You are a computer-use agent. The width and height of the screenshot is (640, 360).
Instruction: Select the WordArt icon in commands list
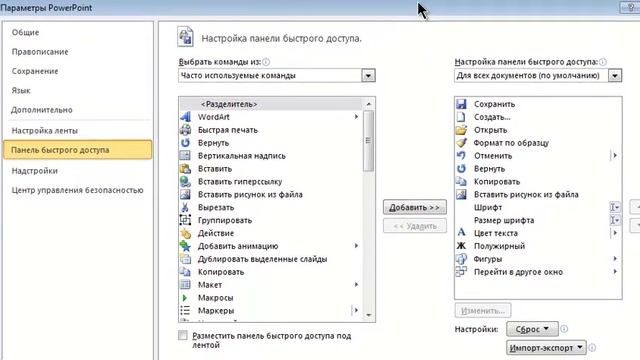point(185,117)
